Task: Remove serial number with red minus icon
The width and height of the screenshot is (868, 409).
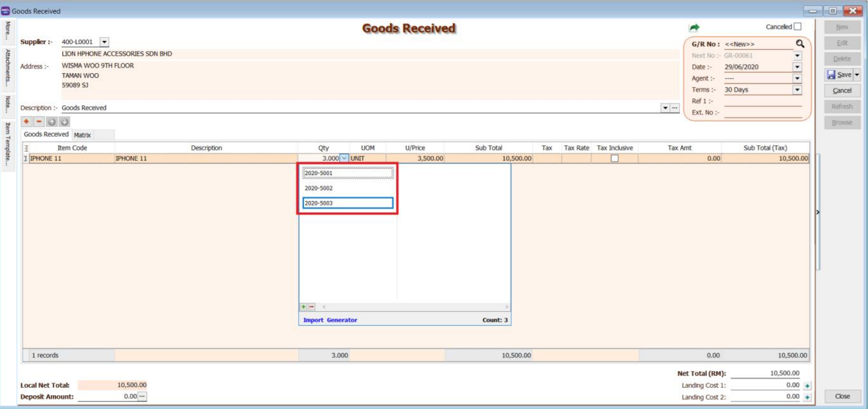Action: point(311,307)
